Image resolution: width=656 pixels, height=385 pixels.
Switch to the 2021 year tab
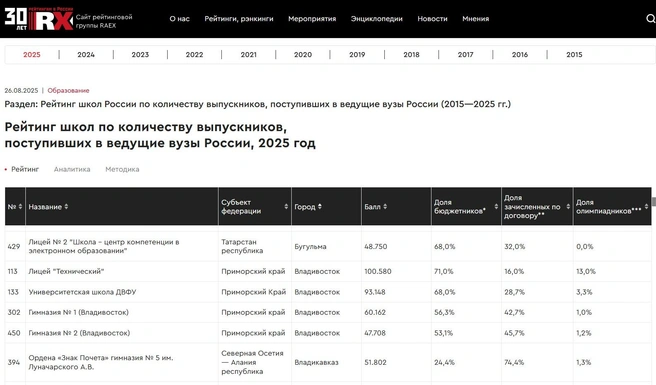pyautogui.click(x=249, y=54)
